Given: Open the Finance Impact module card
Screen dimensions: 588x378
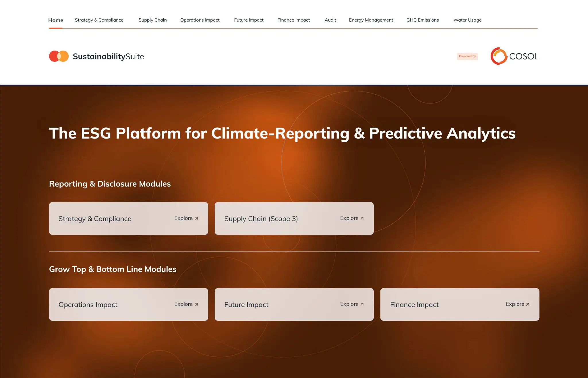Looking at the screenshot, I should (460, 304).
